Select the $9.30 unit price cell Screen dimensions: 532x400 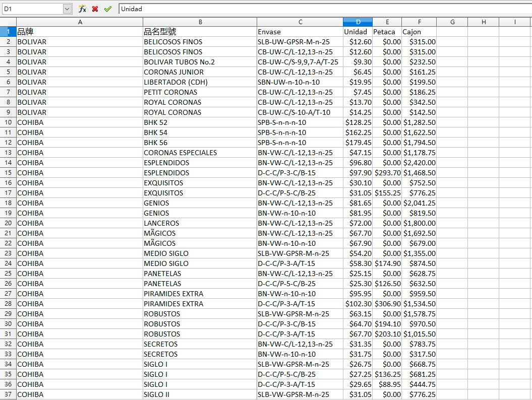pos(358,62)
